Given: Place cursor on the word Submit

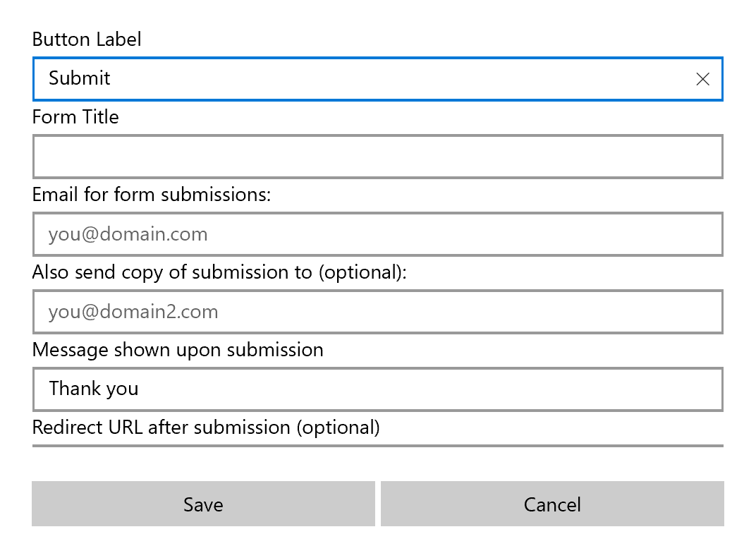Looking at the screenshot, I should click(80, 78).
